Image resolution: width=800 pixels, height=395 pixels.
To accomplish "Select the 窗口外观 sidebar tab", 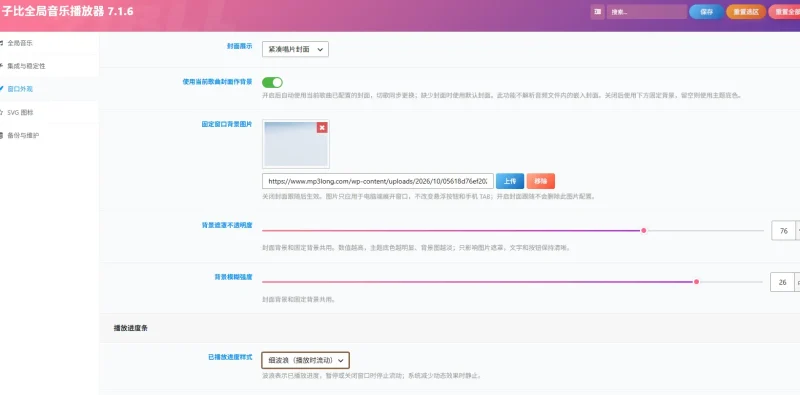I will (x=49, y=89).
